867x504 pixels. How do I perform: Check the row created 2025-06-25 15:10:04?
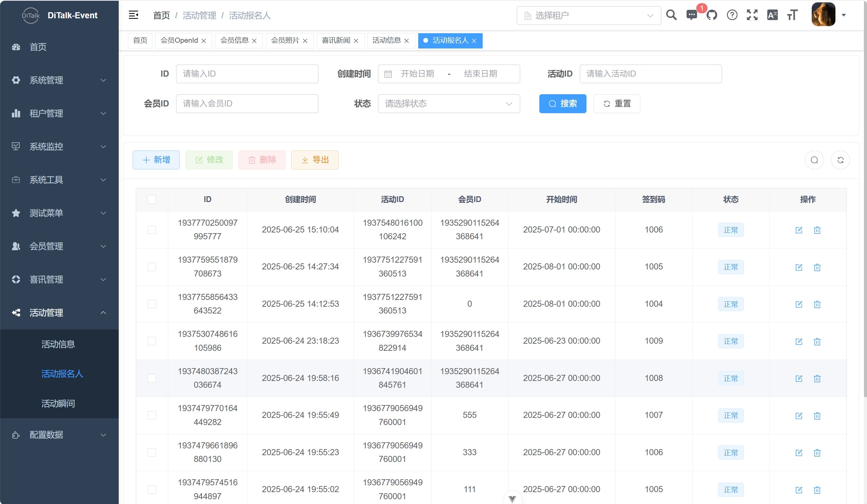[x=152, y=230]
